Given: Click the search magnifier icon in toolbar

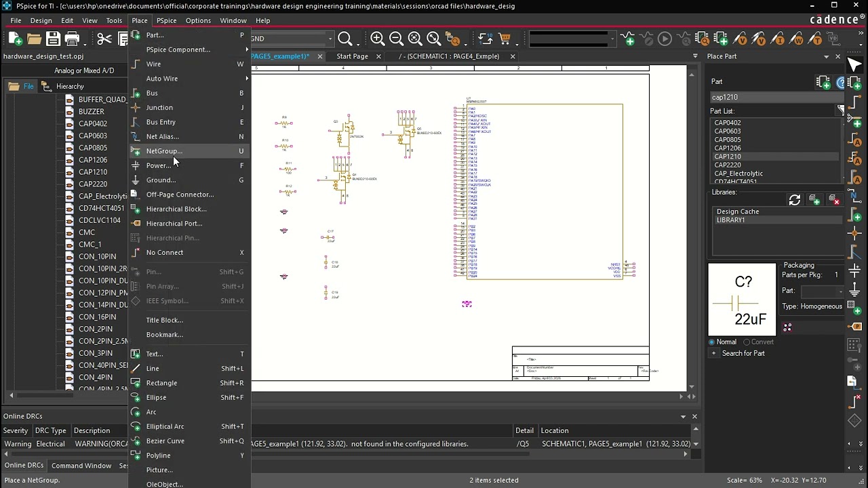Looking at the screenshot, I should click(345, 39).
